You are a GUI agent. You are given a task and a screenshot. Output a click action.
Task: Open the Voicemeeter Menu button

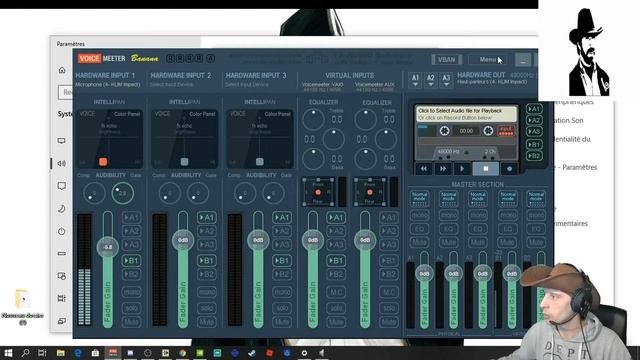pyautogui.click(x=488, y=60)
